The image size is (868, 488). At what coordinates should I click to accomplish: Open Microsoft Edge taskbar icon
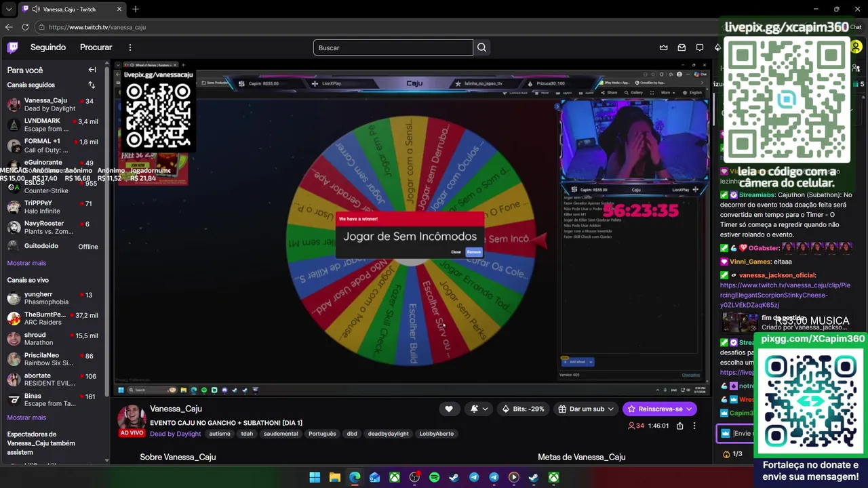pyautogui.click(x=355, y=477)
